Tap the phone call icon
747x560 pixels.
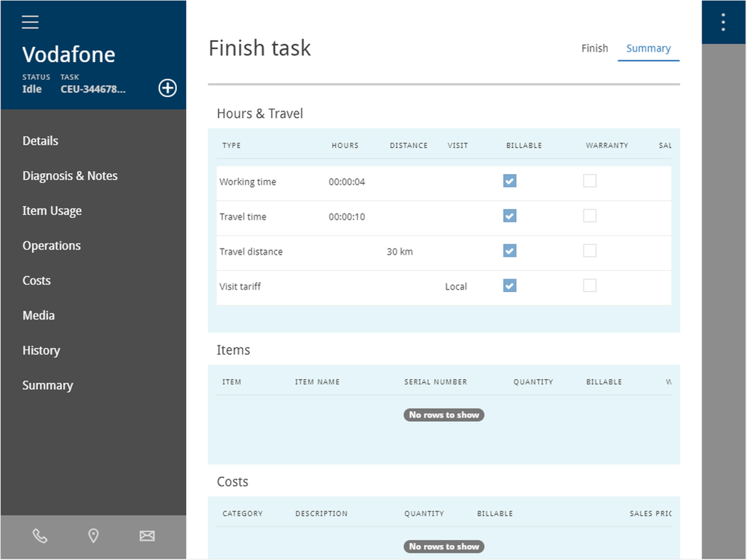tap(40, 536)
